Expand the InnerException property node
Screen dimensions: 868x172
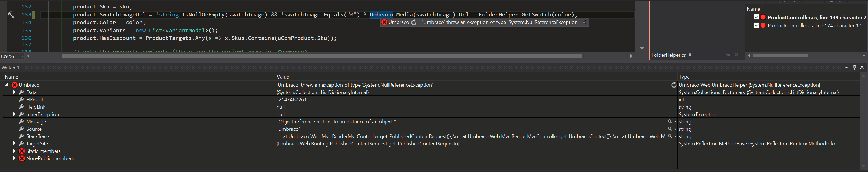(x=14, y=114)
